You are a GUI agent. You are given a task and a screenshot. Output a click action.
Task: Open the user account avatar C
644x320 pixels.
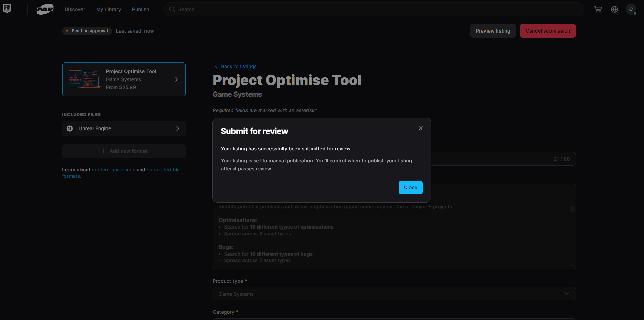coord(631,9)
